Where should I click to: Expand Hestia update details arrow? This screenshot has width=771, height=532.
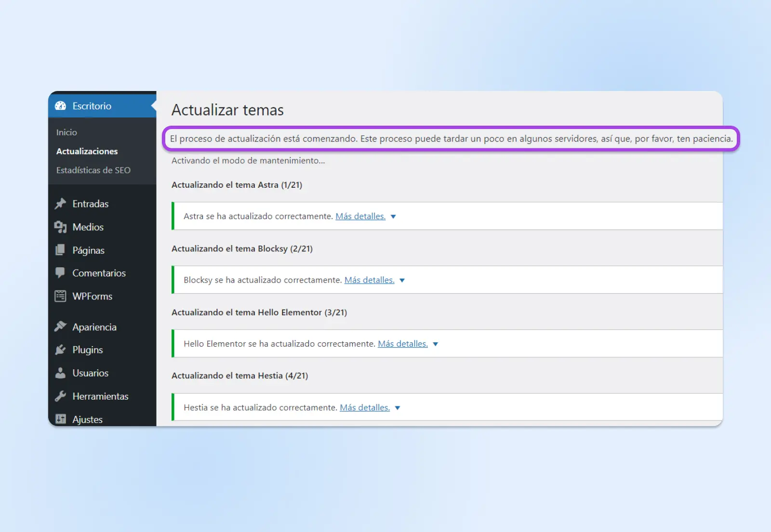pos(398,408)
